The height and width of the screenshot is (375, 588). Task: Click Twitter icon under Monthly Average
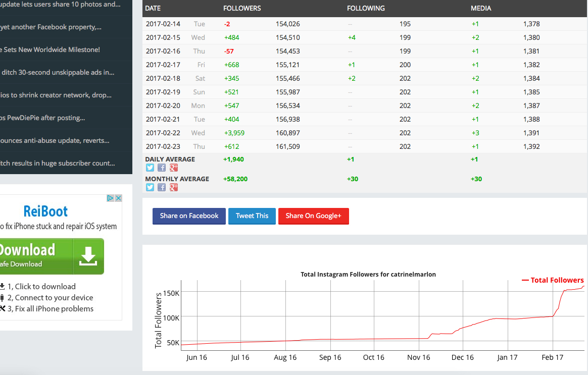[150, 188]
